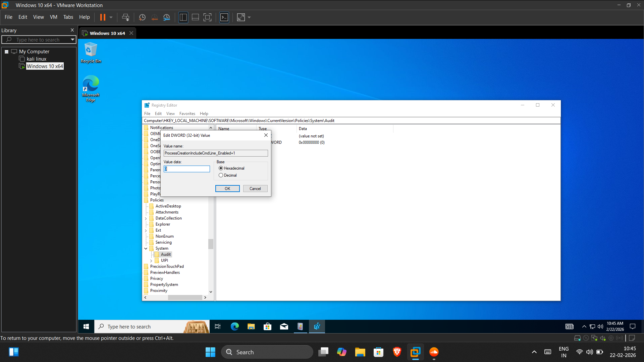Open stretch guest dropdown arrow
The height and width of the screenshot is (362, 644).
(x=249, y=17)
